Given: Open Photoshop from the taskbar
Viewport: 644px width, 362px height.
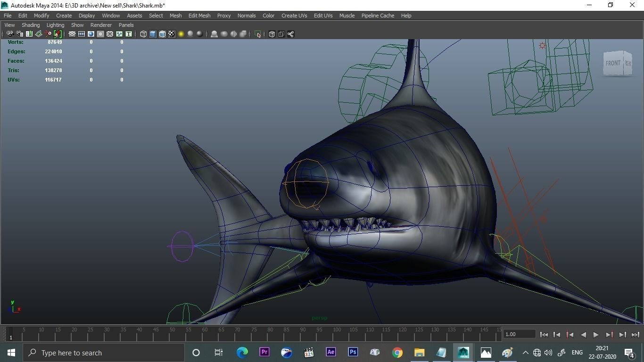Looking at the screenshot, I should tap(353, 352).
